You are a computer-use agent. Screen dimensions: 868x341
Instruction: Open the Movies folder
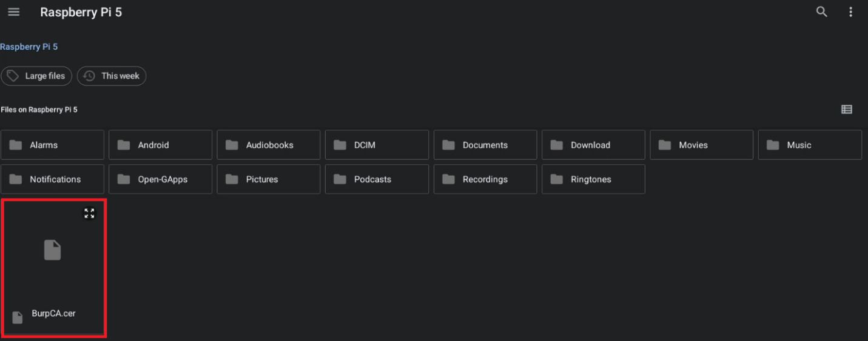point(701,145)
